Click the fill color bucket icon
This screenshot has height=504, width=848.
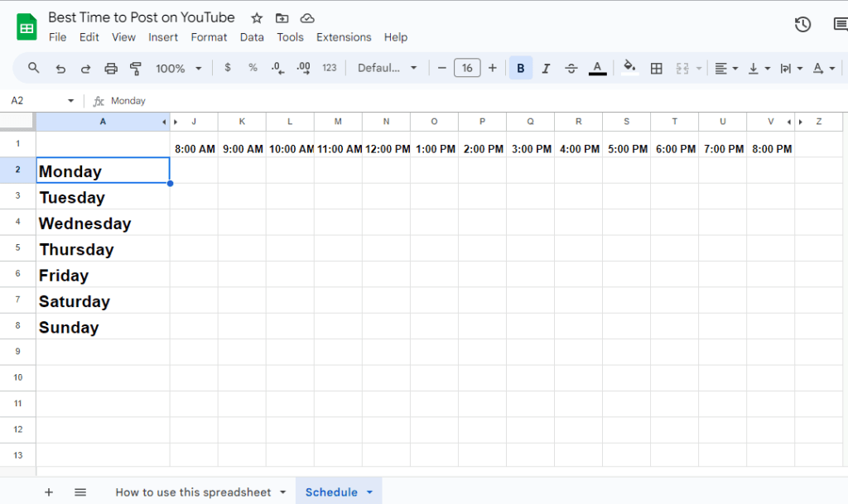[x=629, y=69]
